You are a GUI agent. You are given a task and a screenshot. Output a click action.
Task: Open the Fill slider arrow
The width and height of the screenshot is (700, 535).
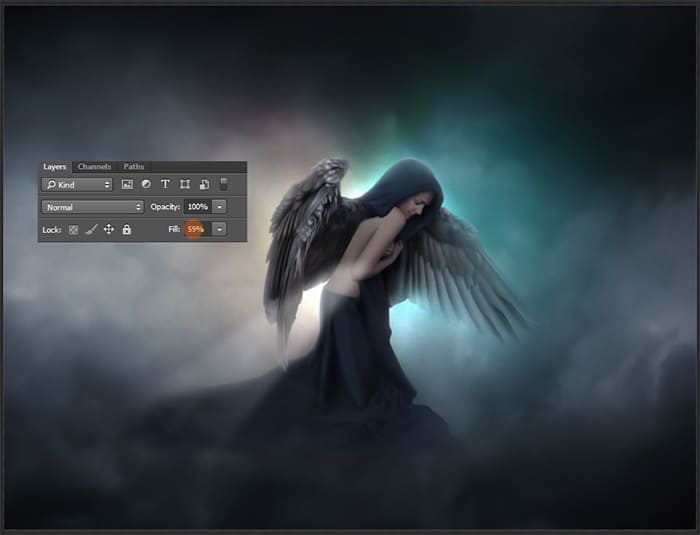pyautogui.click(x=219, y=229)
